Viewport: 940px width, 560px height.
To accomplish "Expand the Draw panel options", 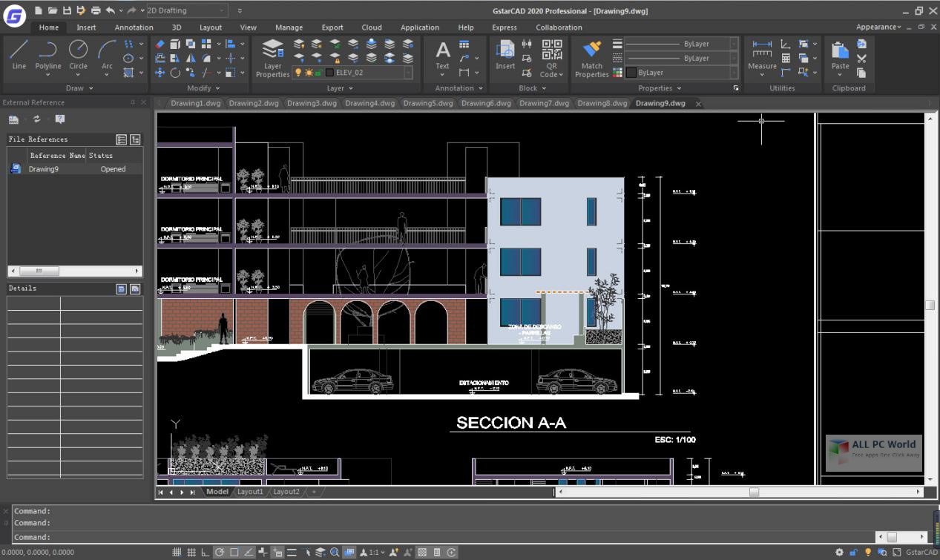I will (x=91, y=88).
